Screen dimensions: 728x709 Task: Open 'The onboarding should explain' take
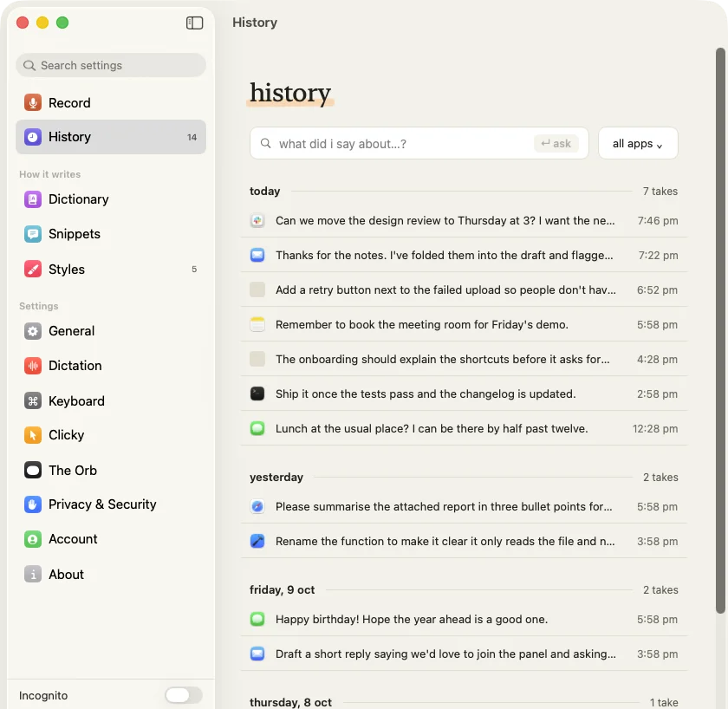464,359
